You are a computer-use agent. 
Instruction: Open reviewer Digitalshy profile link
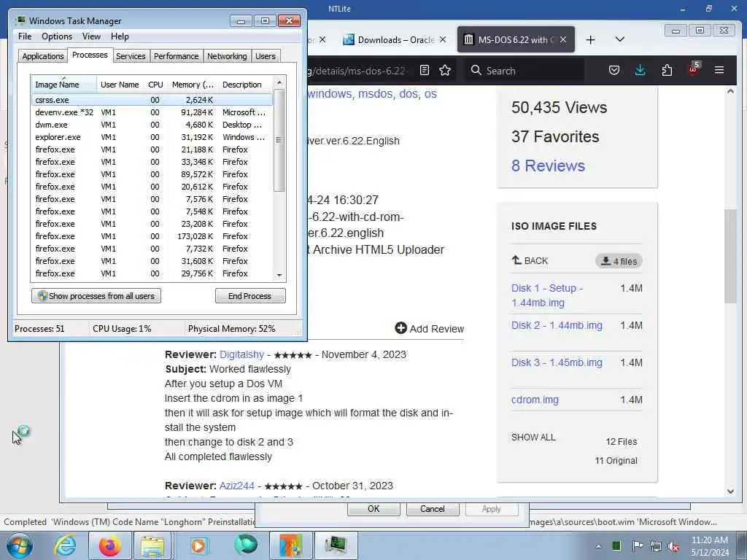click(x=241, y=354)
